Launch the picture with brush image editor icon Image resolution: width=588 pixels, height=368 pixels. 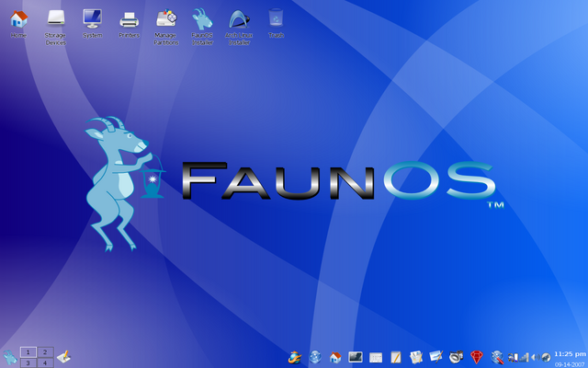pyautogui.click(x=436, y=357)
